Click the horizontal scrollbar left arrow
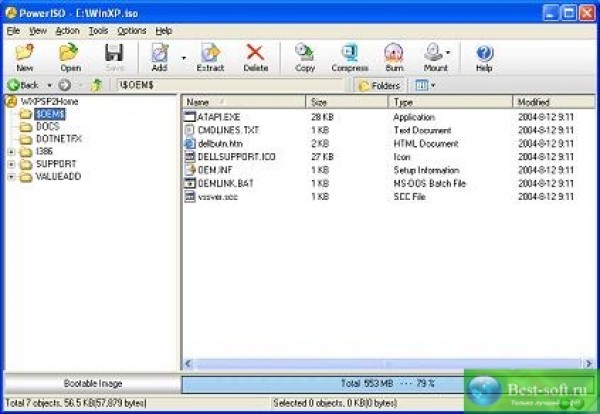 pos(188,363)
